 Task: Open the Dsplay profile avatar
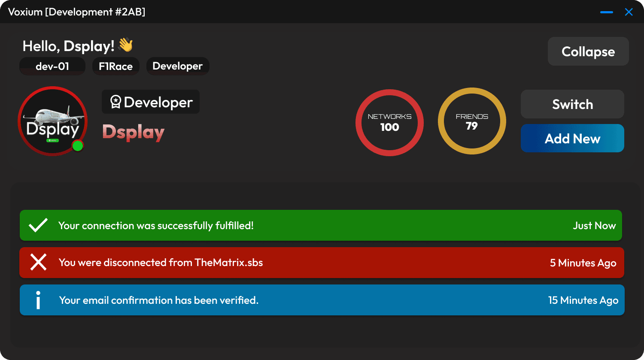click(x=52, y=121)
